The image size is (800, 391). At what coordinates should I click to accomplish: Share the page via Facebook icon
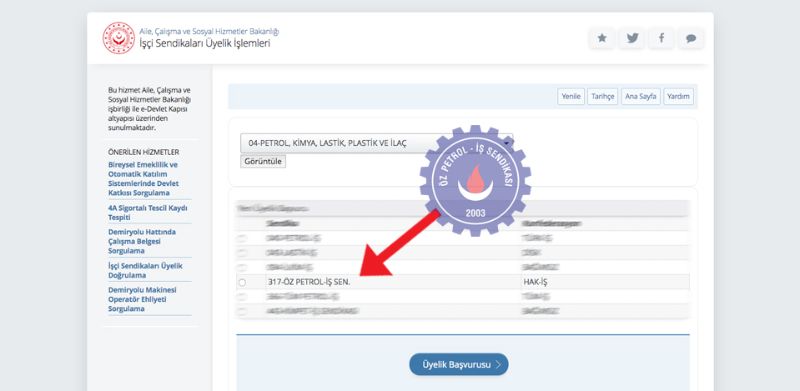[x=661, y=38]
